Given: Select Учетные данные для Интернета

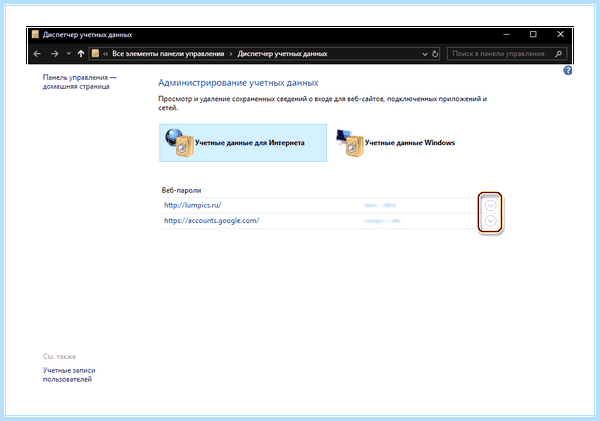Looking at the screenshot, I should tap(243, 143).
